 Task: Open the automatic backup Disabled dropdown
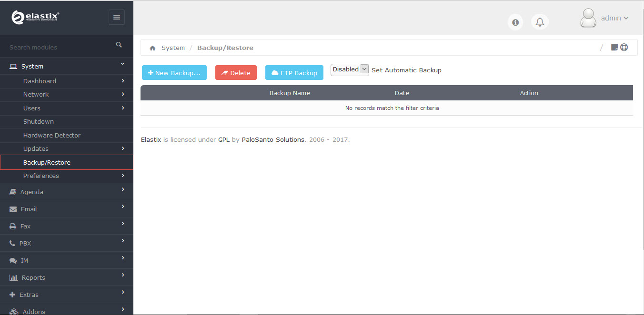tap(350, 69)
